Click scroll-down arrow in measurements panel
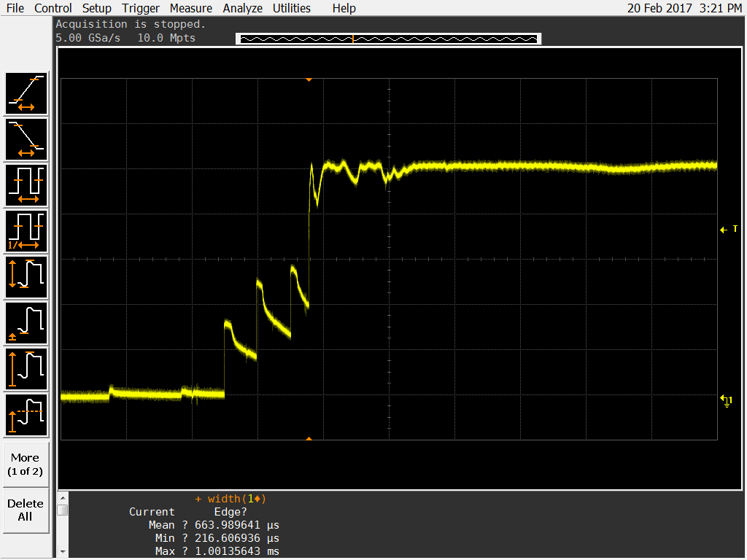This screenshot has width=747, height=560. click(x=63, y=552)
